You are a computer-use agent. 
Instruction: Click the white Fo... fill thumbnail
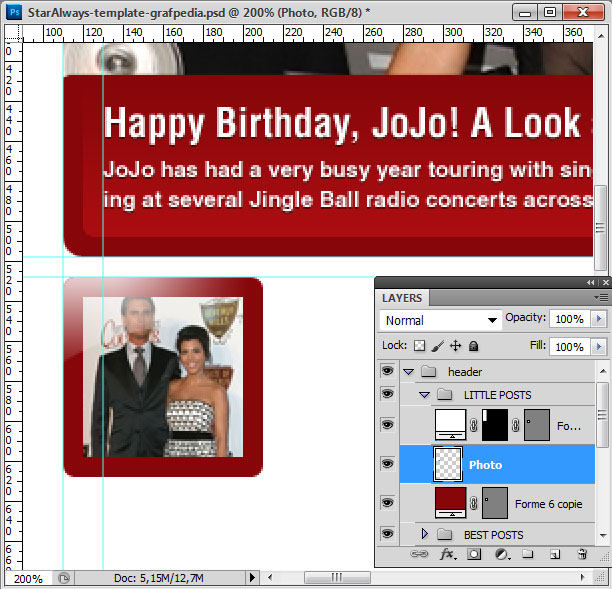pos(450,425)
